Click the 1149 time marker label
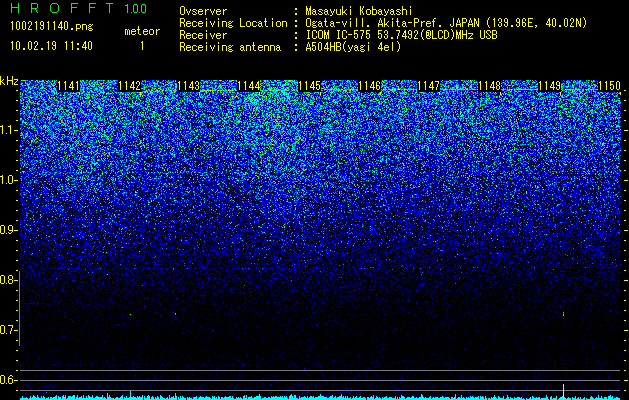Viewport: 629px width, 400px height. (550, 86)
